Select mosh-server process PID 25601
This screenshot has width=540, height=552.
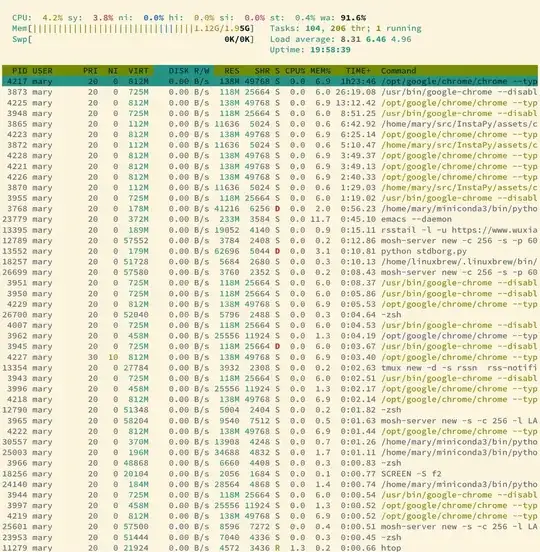click(x=270, y=527)
